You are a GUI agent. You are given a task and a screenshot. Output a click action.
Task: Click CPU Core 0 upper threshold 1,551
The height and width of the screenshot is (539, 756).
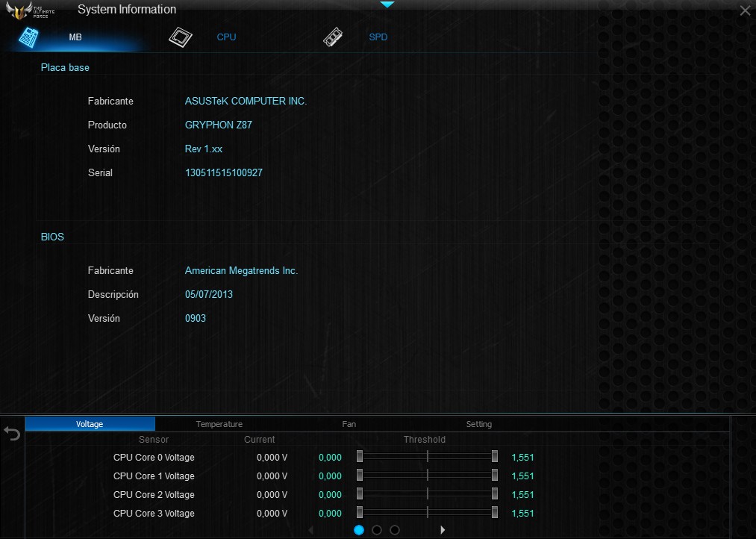(522, 457)
